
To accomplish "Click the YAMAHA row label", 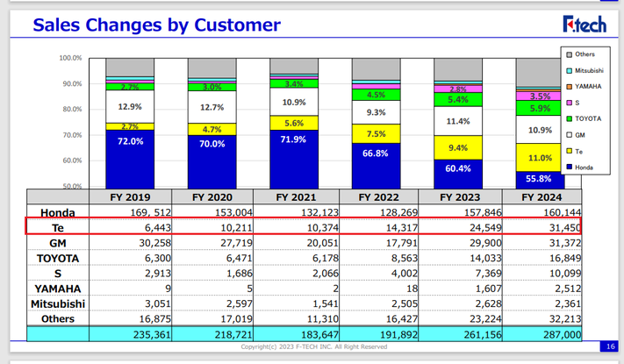I will pyautogui.click(x=58, y=289).
